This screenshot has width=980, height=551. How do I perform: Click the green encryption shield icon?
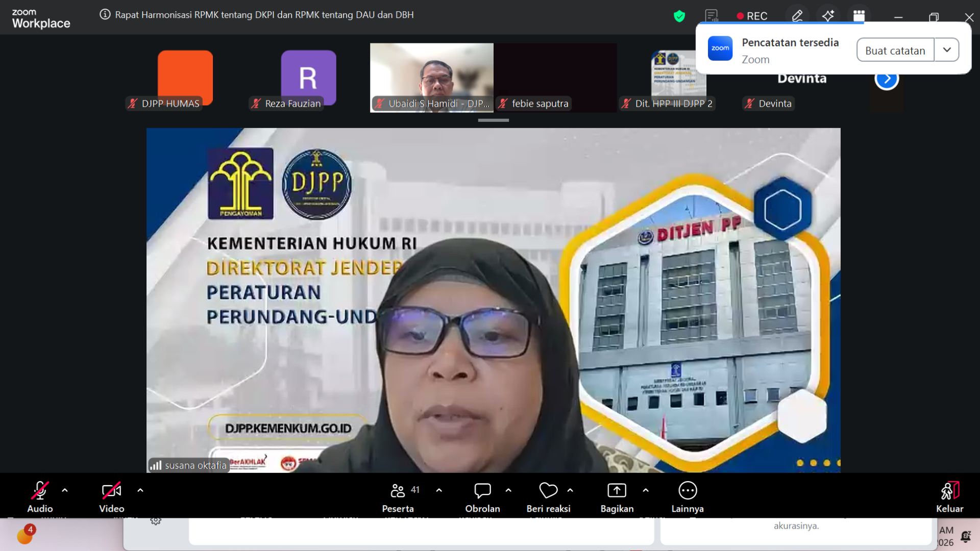[679, 16]
